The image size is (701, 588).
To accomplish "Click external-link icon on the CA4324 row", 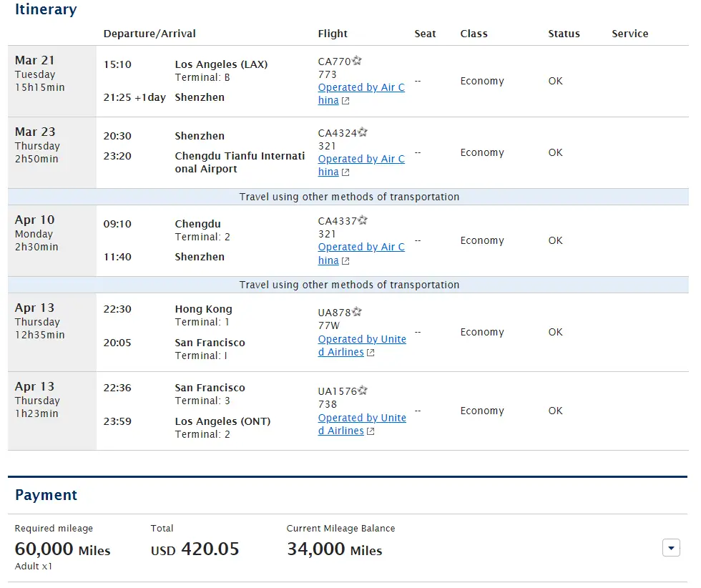I will (x=345, y=172).
